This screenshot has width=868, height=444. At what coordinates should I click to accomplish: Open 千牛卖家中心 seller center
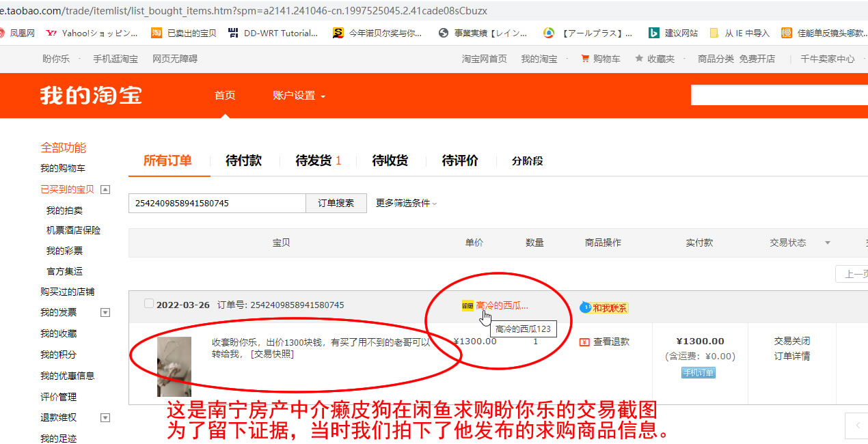[828, 59]
